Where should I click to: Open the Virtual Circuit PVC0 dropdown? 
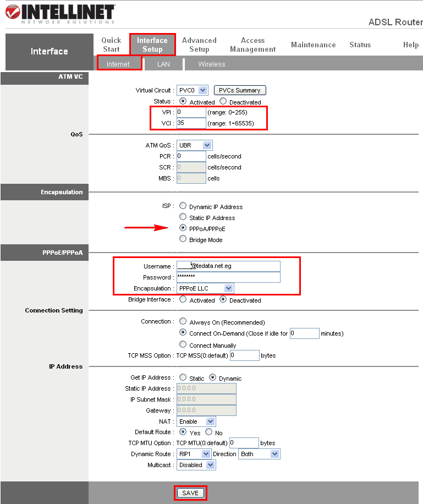point(192,90)
